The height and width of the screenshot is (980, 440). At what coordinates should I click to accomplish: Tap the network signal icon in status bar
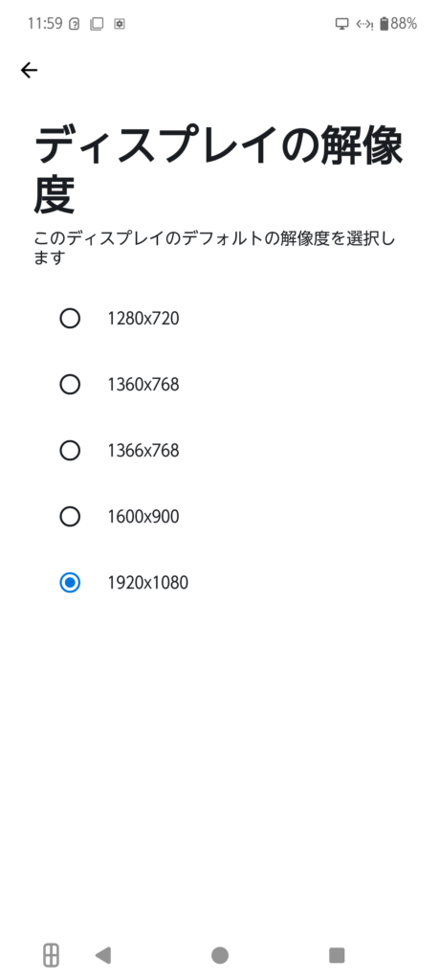pyautogui.click(x=364, y=24)
